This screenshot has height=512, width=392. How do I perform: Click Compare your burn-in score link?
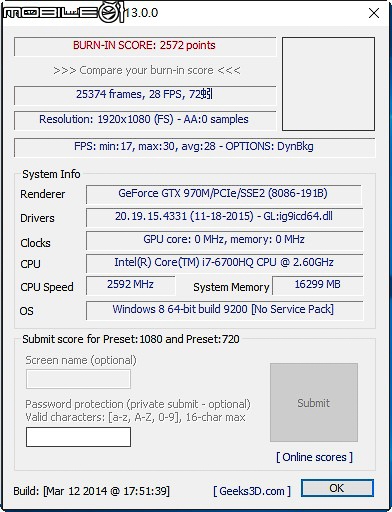click(x=147, y=70)
